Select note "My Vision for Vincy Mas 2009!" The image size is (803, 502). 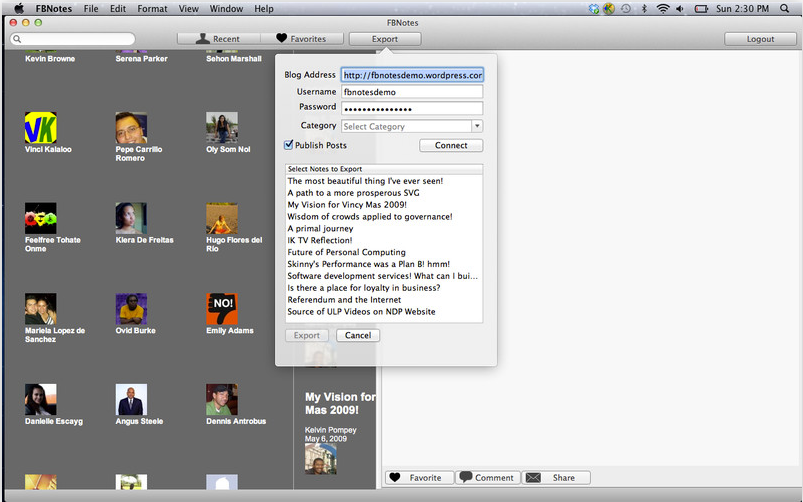tap(384, 204)
